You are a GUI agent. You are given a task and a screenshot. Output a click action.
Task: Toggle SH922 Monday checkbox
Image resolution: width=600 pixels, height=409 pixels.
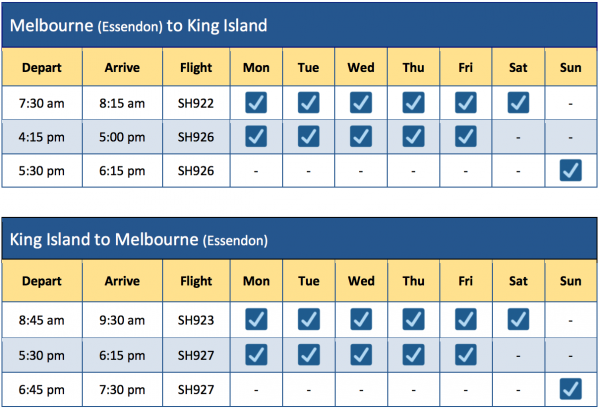click(x=256, y=102)
